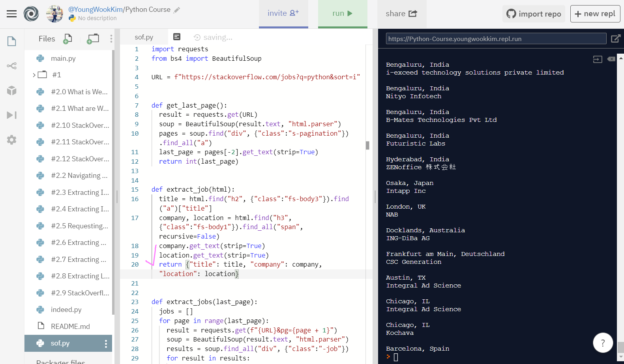
Task: Open Files panel three-dot menu
Action: [x=111, y=39]
